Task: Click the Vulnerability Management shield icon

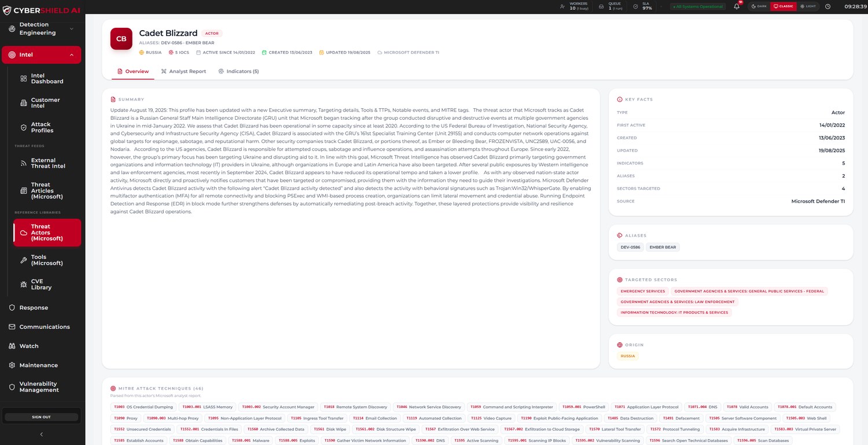Action: pos(12,387)
